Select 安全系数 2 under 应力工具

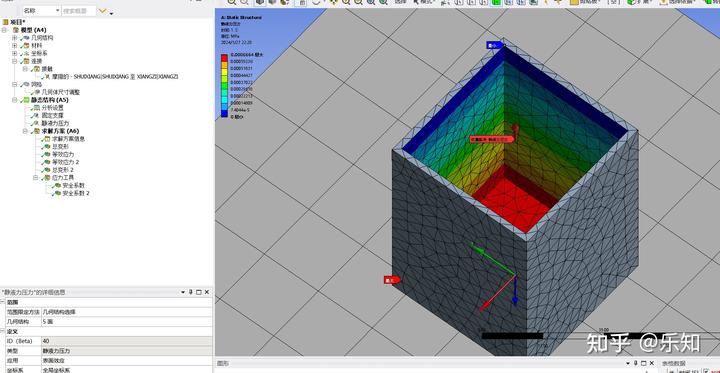tap(76, 193)
